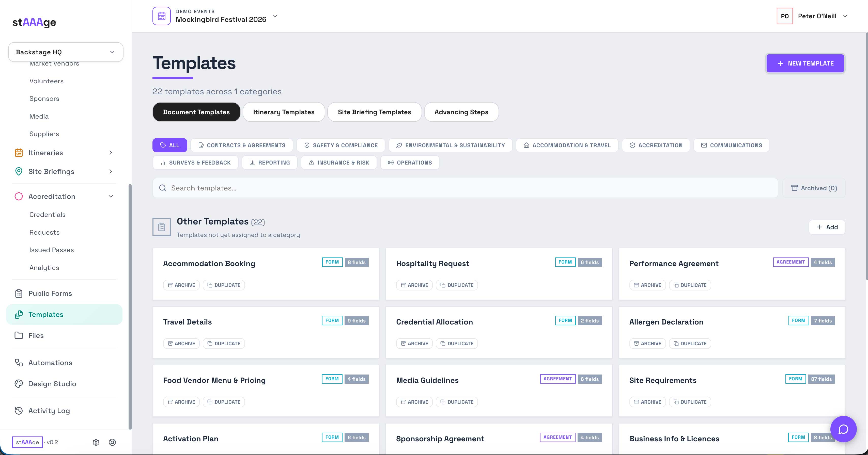Click the Accreditation badge icon
This screenshot has height=455, width=868.
coord(19,196)
